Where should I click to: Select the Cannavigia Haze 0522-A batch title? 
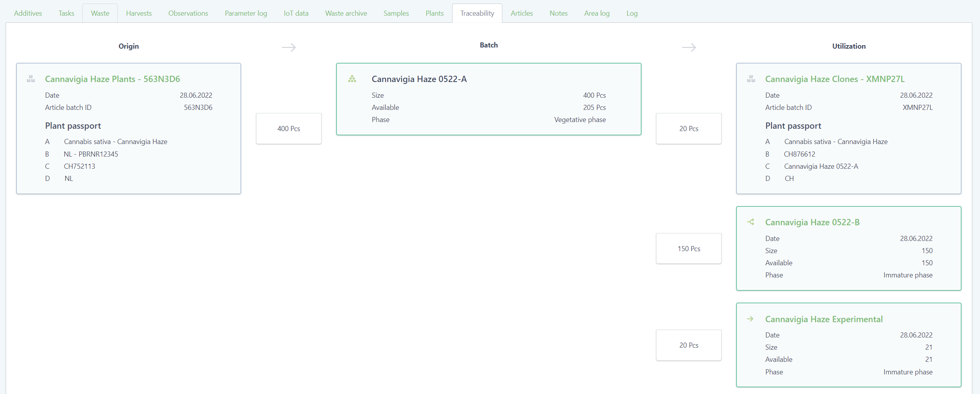[x=419, y=79]
